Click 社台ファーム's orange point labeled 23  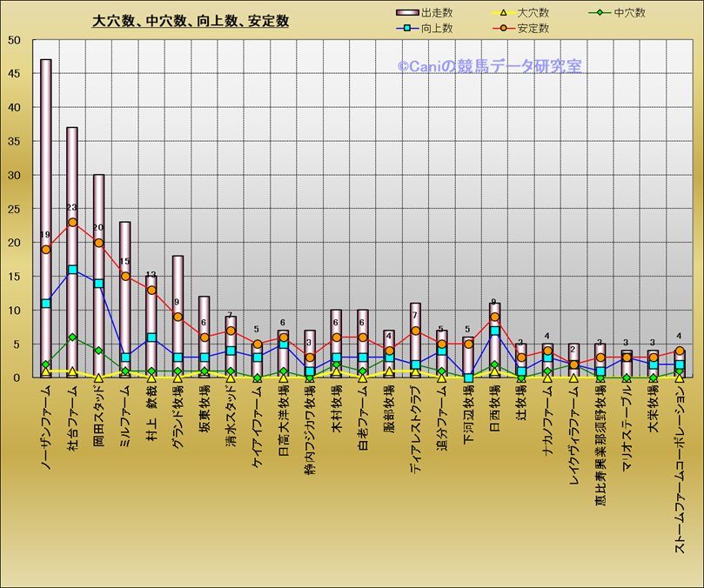(72, 222)
